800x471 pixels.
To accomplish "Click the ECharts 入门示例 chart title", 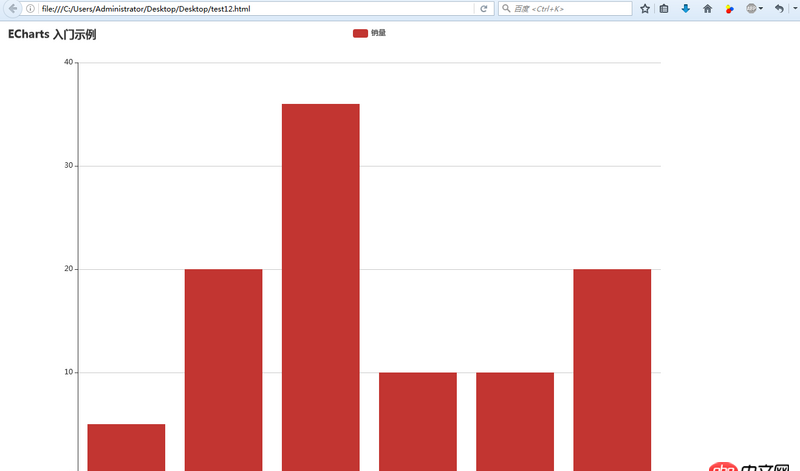I will (x=52, y=35).
